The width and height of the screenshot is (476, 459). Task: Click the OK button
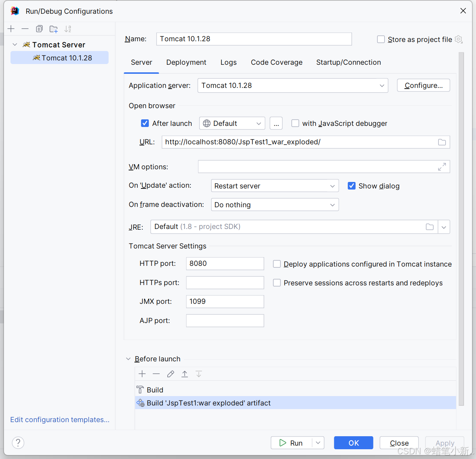pos(353,443)
